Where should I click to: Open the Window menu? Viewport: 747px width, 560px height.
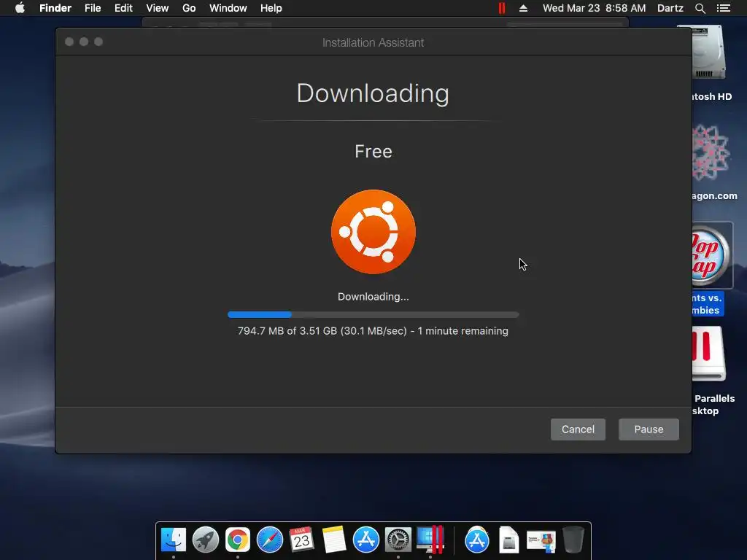click(228, 8)
